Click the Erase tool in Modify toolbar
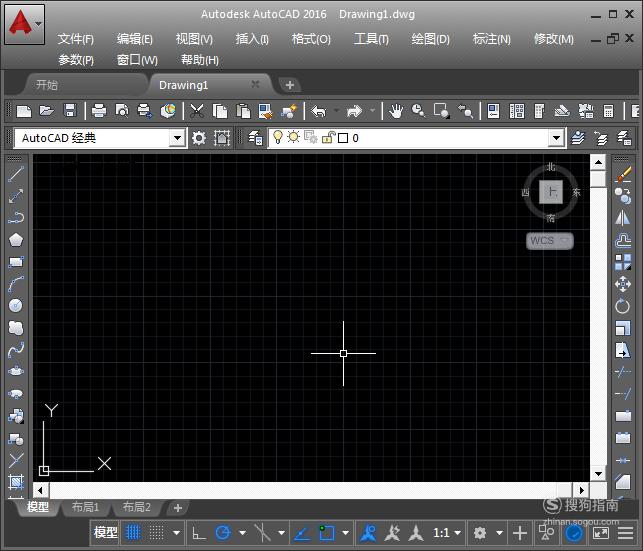643x551 pixels. [623, 175]
